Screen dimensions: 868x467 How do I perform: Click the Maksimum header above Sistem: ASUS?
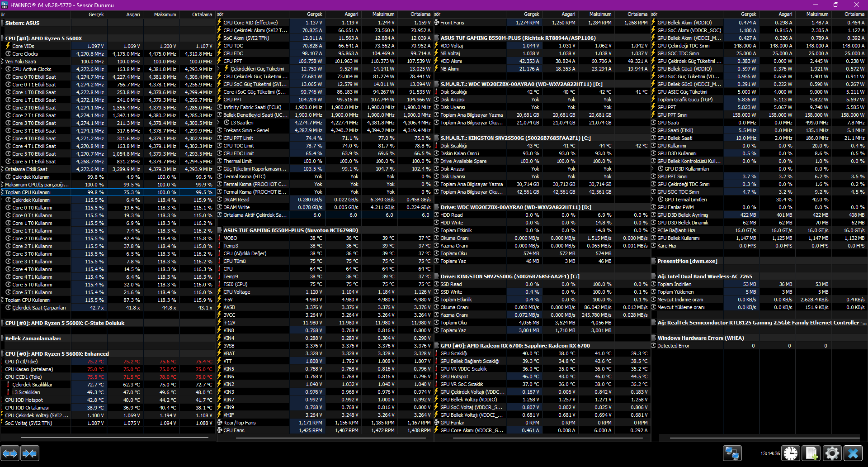coord(165,14)
